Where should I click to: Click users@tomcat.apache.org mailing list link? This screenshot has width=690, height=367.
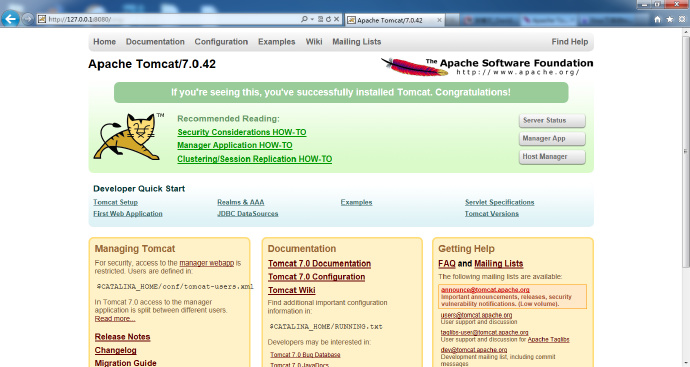coord(476,315)
